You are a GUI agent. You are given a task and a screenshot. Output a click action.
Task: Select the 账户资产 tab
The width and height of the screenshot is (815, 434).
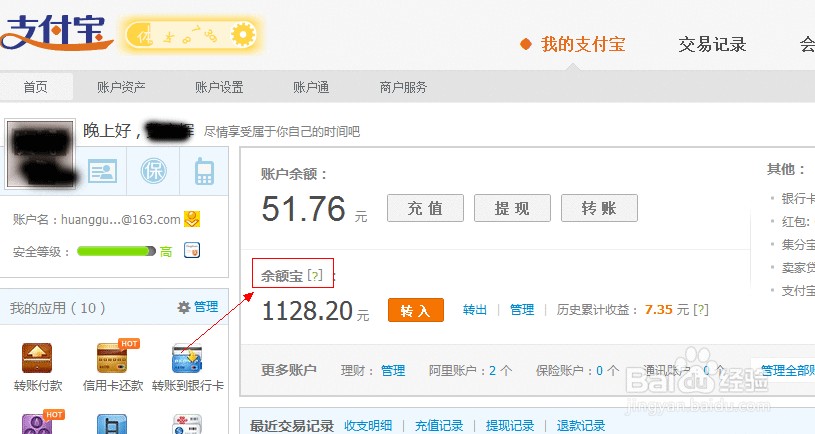point(121,87)
